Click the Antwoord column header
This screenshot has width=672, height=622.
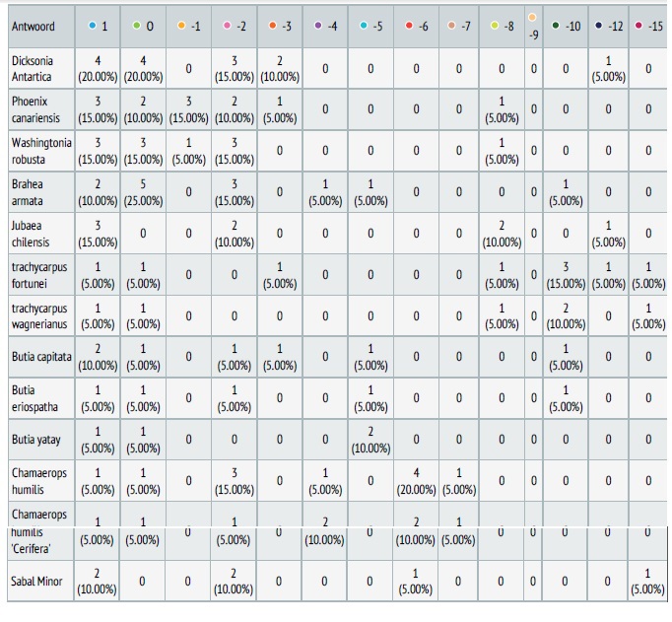(34, 26)
